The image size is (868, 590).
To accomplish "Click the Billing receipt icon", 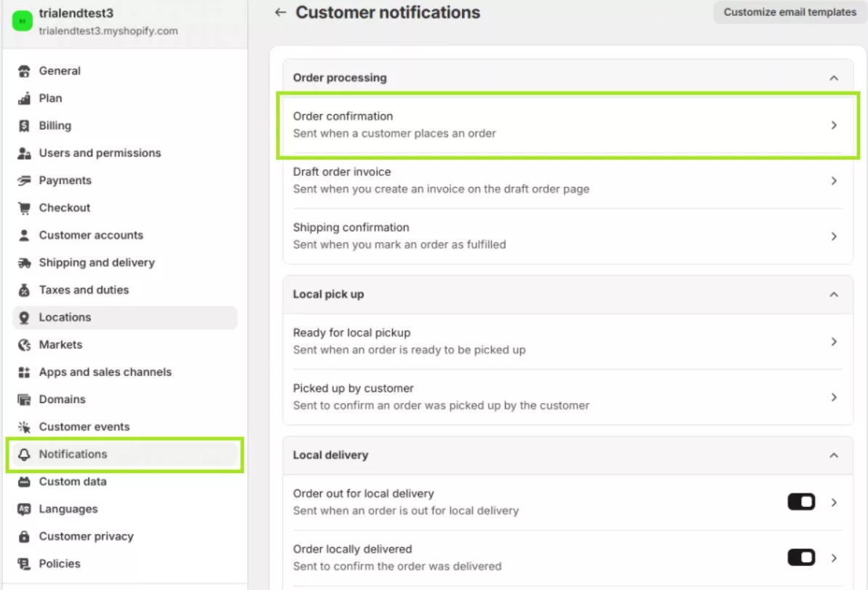I will (x=24, y=126).
